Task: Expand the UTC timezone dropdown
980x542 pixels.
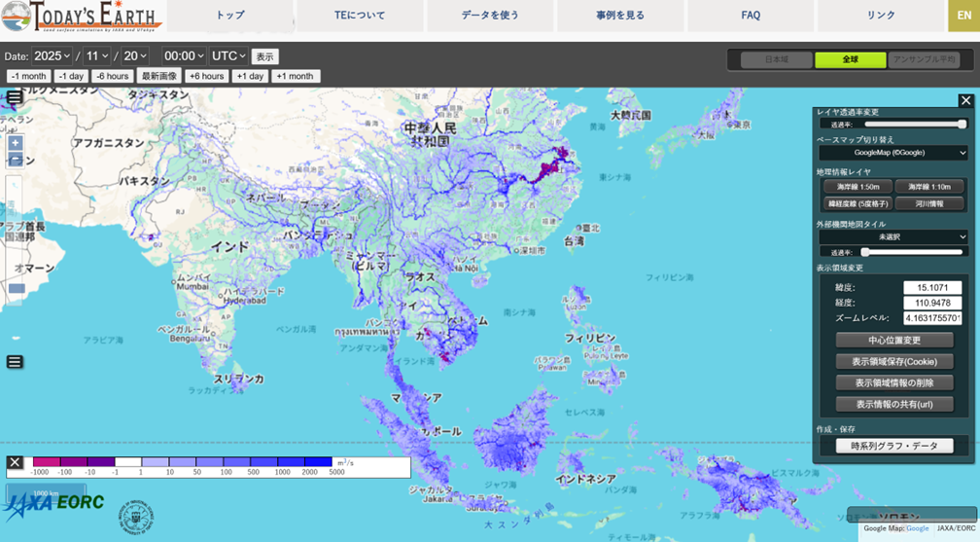Action: [x=228, y=56]
